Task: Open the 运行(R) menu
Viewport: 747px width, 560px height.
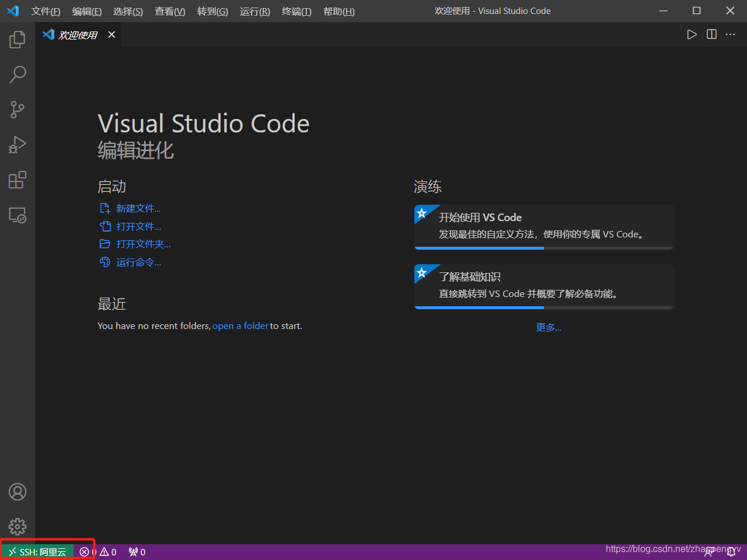Action: click(x=255, y=11)
